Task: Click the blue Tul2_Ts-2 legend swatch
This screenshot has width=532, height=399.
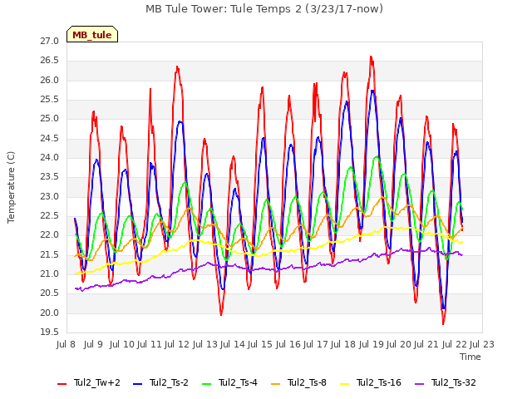Action: pos(137,384)
